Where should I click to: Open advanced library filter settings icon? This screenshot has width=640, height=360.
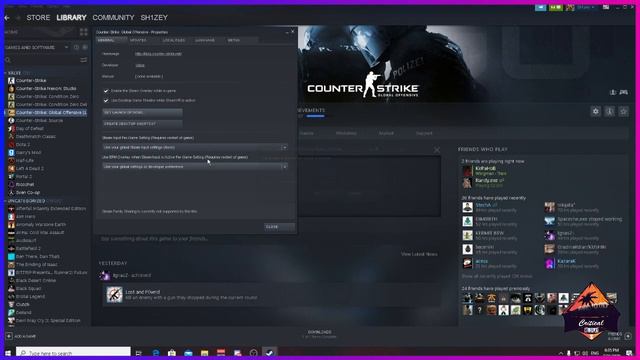pyautogui.click(x=83, y=60)
